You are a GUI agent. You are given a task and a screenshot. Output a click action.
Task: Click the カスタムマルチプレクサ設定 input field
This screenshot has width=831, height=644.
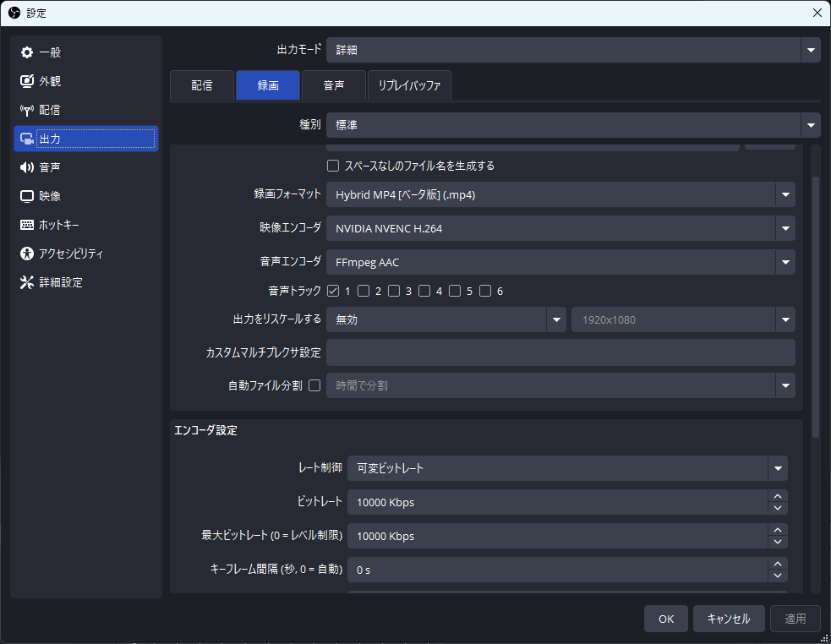click(x=560, y=352)
